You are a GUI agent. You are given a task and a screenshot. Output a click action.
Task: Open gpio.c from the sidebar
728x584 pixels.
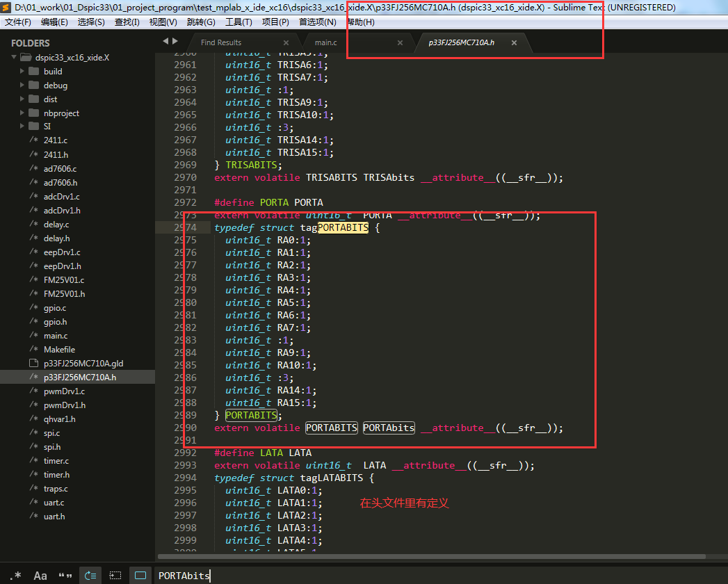pos(55,308)
